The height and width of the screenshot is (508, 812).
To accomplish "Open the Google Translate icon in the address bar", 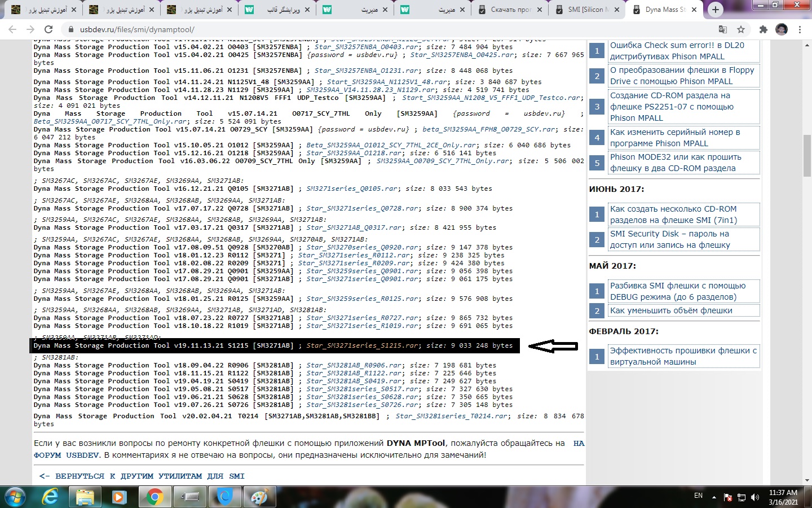I will pyautogui.click(x=723, y=29).
